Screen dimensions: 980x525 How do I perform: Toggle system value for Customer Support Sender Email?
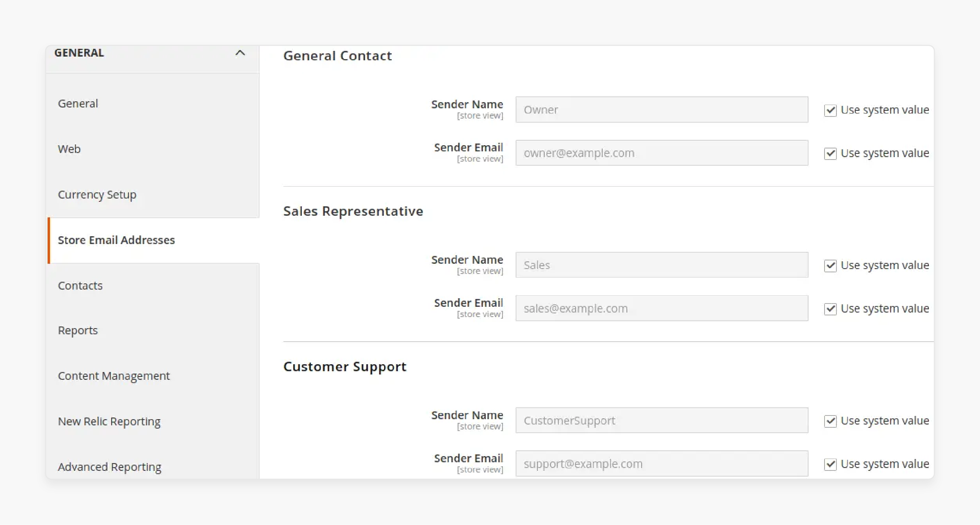[x=830, y=464]
